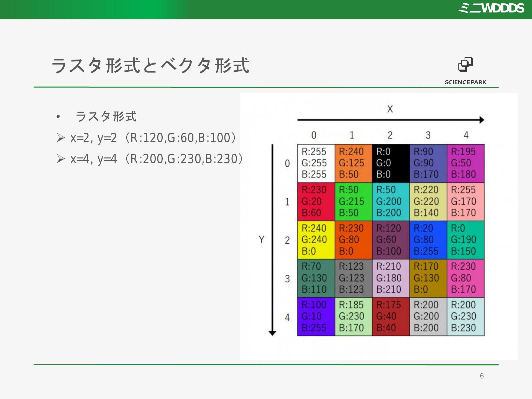Click the dark red cell R:175 G:40 B:40

pos(391,317)
